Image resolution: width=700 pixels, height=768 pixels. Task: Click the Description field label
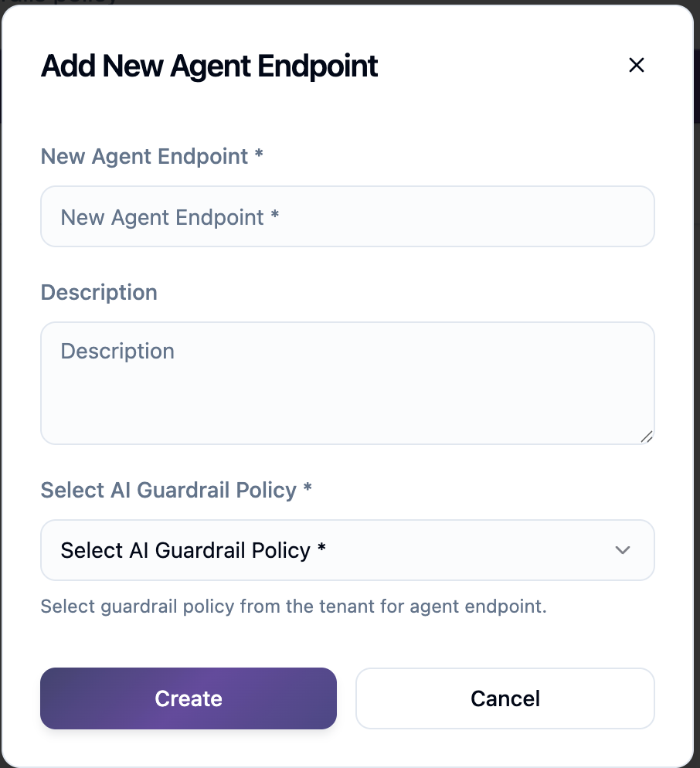pyautogui.click(x=98, y=292)
